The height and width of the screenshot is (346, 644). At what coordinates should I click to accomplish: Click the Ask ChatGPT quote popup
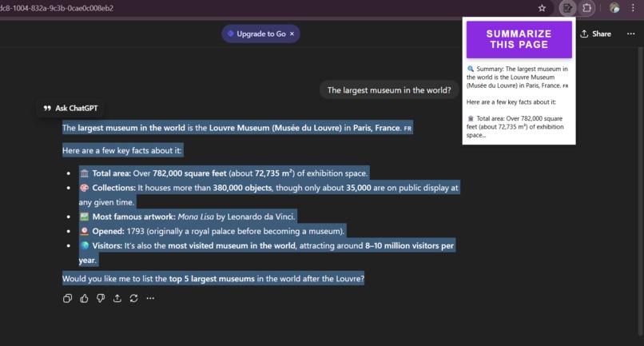coord(70,108)
